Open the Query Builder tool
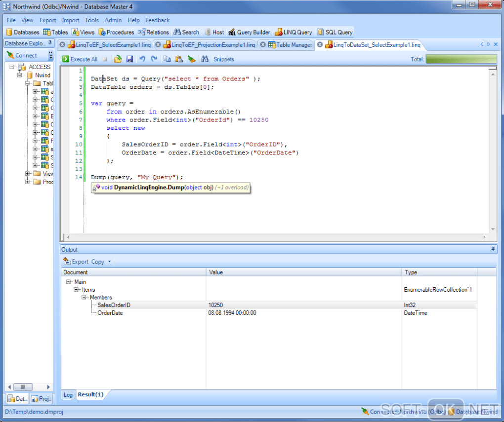Viewport: 504px width, 422px height. coord(249,32)
